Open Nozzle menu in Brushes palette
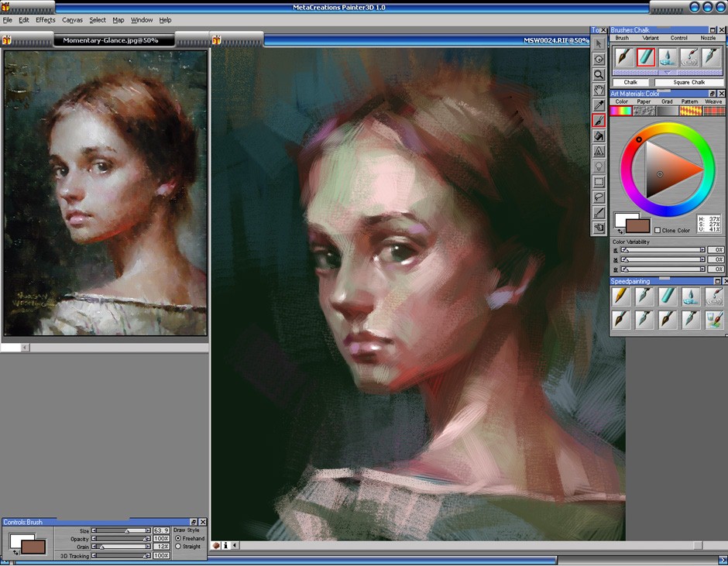Viewport: 728px width, 566px height. click(x=708, y=38)
